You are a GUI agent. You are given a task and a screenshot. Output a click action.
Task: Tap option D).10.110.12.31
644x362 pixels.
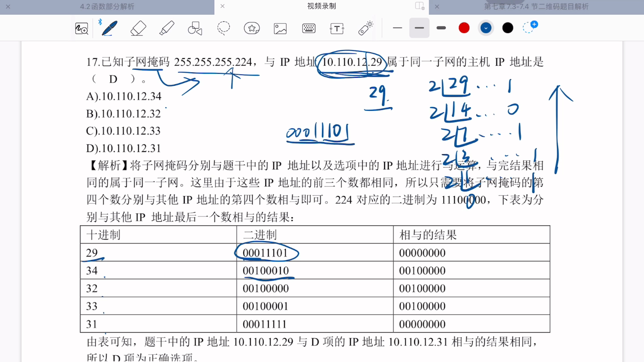pyautogui.click(x=123, y=148)
